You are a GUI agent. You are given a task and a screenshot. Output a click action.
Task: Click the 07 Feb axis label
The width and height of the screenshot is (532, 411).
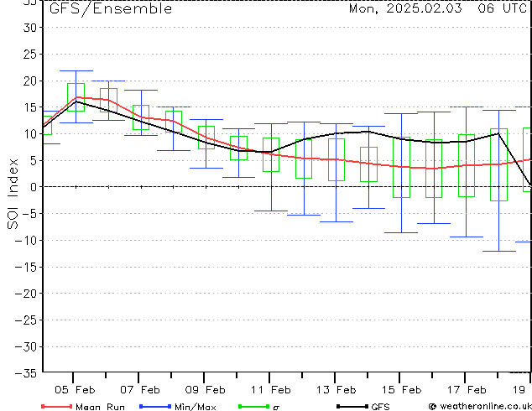(x=140, y=390)
